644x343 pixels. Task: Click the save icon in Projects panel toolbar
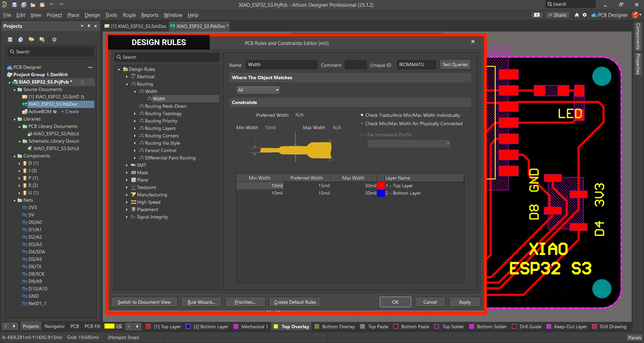10,39
